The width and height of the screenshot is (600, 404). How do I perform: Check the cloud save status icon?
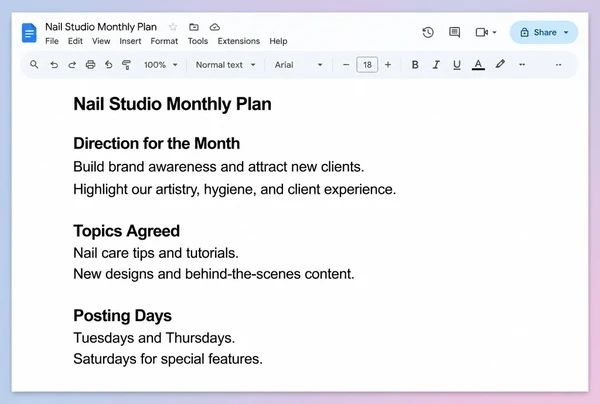(x=215, y=27)
